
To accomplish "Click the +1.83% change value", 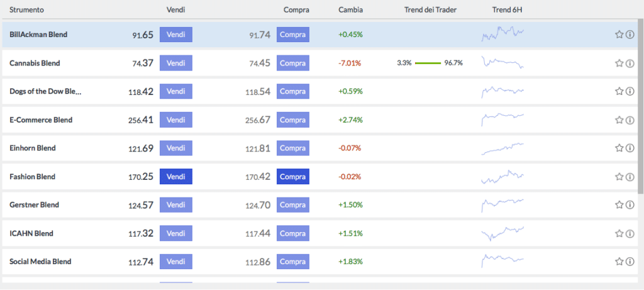I will (350, 261).
